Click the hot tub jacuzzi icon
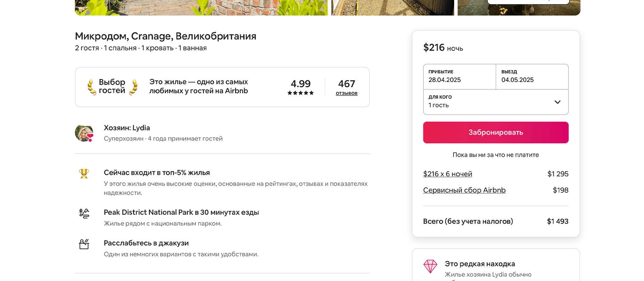This screenshot has width=644, height=281. (x=84, y=244)
